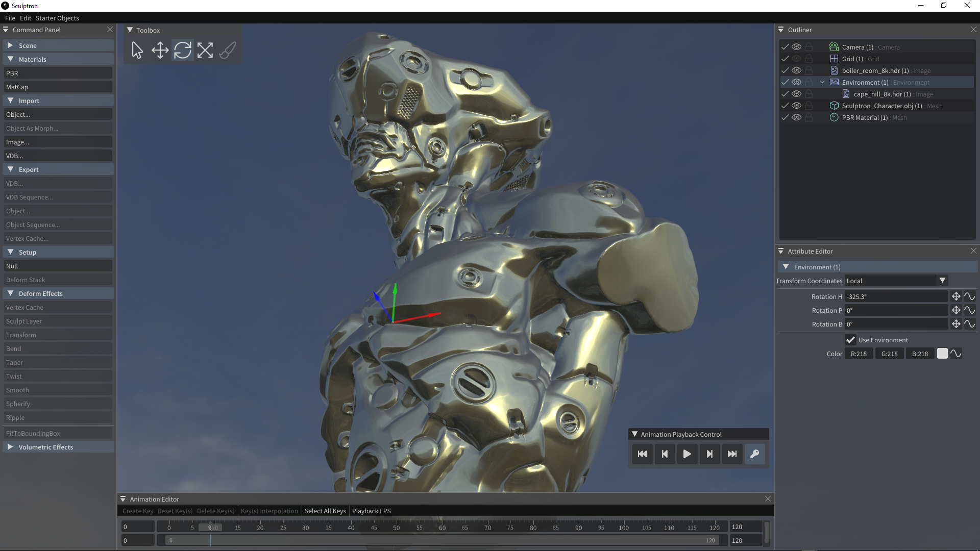Activate the Rotate tool in Toolbox
This screenshot has height=551, width=980.
coord(182,50)
